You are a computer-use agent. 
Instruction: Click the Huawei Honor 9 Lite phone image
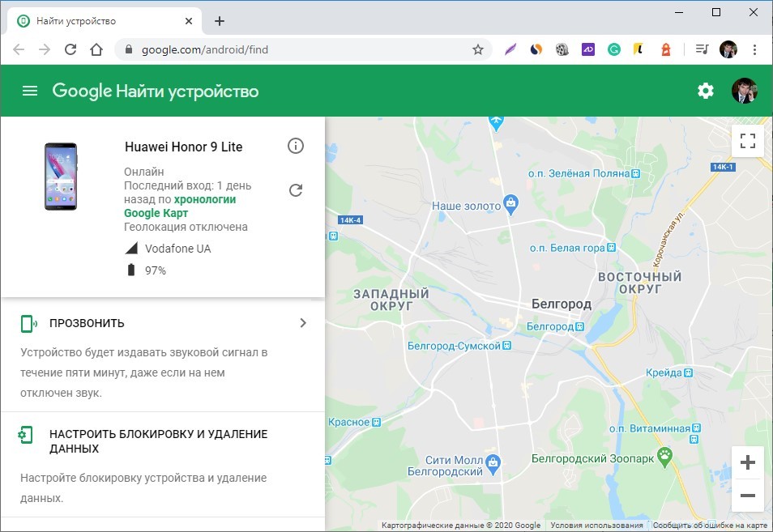pyautogui.click(x=61, y=177)
